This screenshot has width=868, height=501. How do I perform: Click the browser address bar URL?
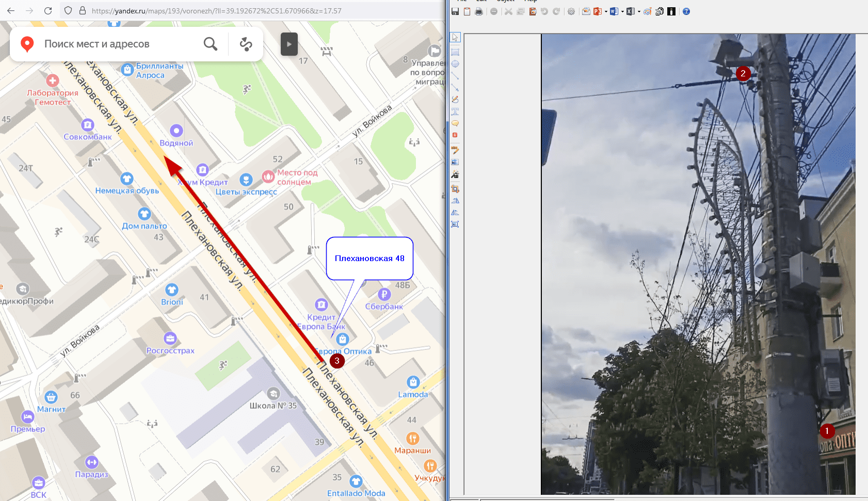click(x=216, y=10)
